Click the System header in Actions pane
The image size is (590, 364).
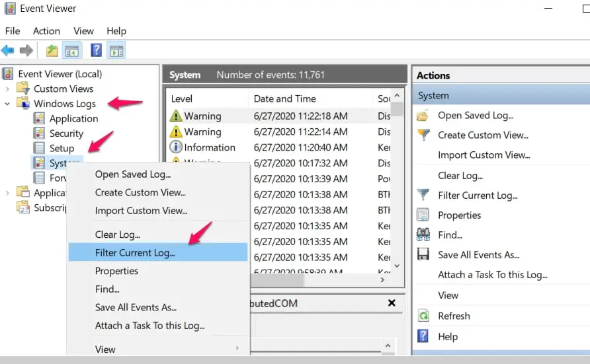[501, 95]
